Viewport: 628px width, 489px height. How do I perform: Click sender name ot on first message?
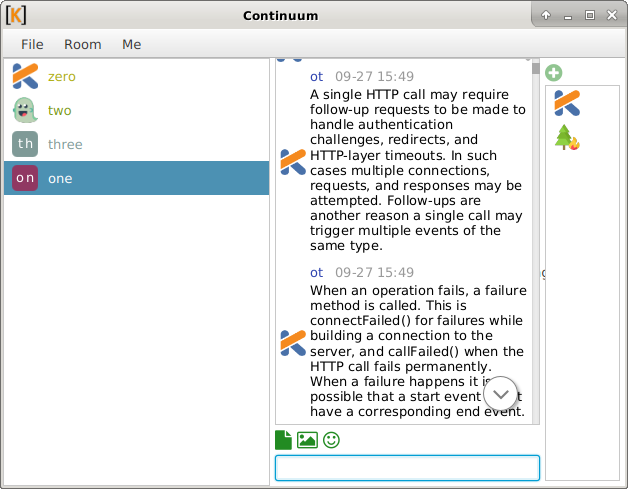click(316, 76)
